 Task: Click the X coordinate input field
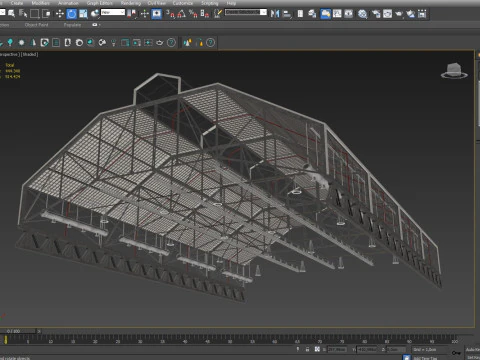pyautogui.click(x=337, y=349)
